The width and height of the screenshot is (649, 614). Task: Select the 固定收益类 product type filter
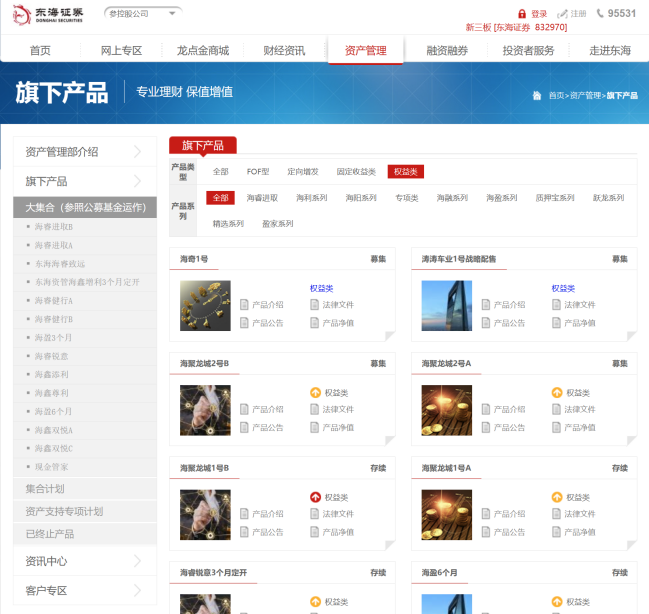[x=357, y=172]
